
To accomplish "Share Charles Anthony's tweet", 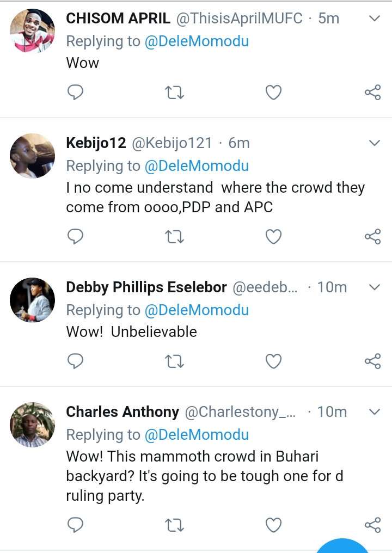I will click(372, 525).
